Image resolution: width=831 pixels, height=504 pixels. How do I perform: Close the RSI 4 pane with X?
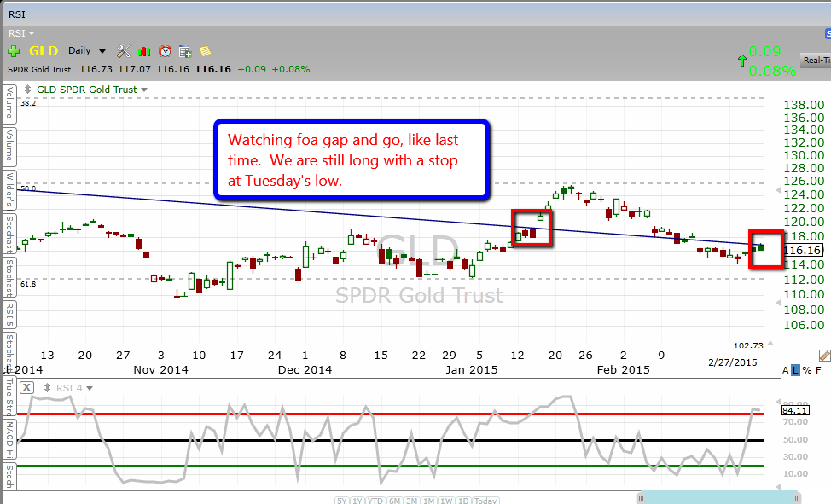(26, 388)
